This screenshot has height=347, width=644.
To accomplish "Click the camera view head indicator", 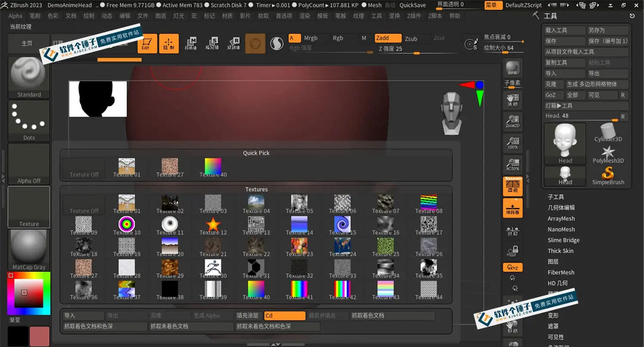I will coord(452,113).
